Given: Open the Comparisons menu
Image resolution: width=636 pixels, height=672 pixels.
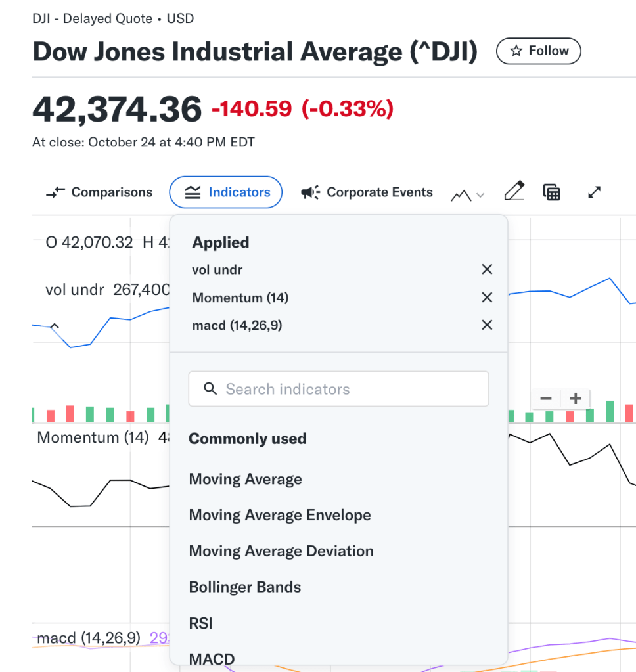Looking at the screenshot, I should (x=99, y=192).
